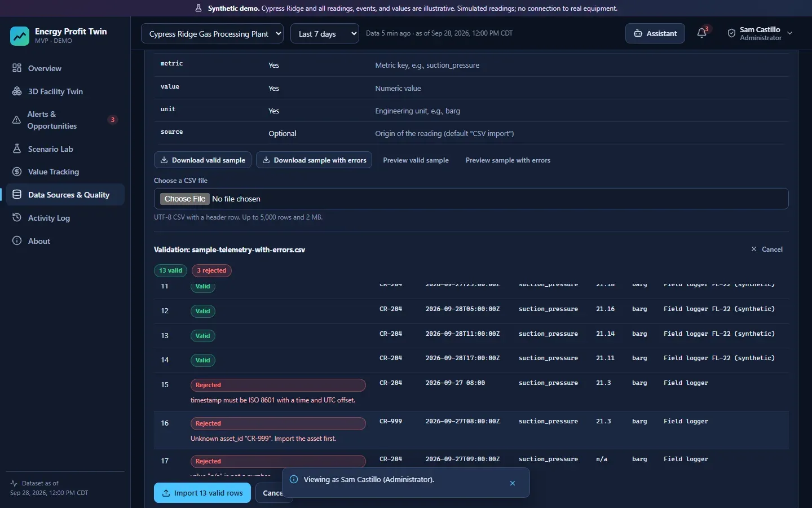The width and height of the screenshot is (812, 508).
Task: Expand the Sam Castillo user menu chevron
Action: 790,33
